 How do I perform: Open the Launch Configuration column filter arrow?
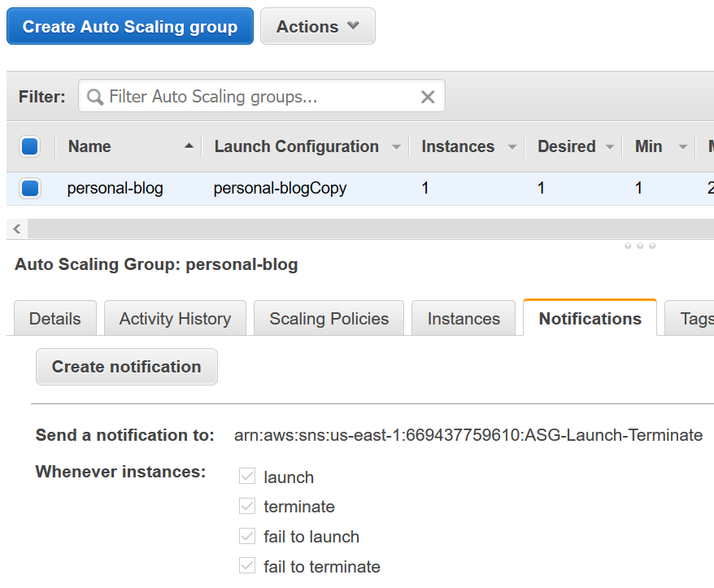coord(396,146)
